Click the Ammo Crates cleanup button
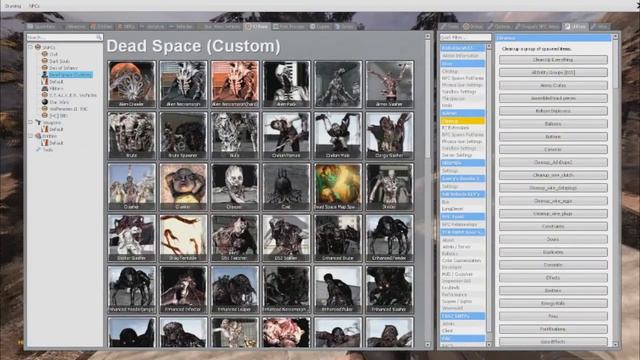This screenshot has height=360, width=640. [553, 85]
